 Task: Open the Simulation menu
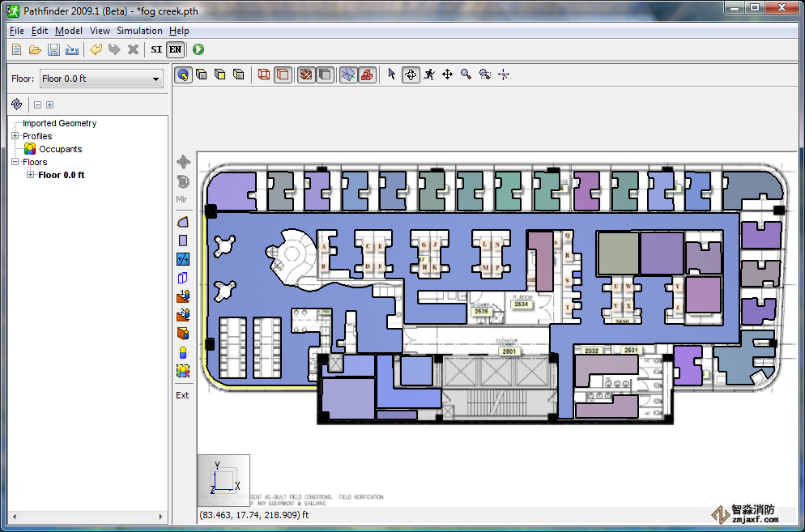click(x=139, y=31)
